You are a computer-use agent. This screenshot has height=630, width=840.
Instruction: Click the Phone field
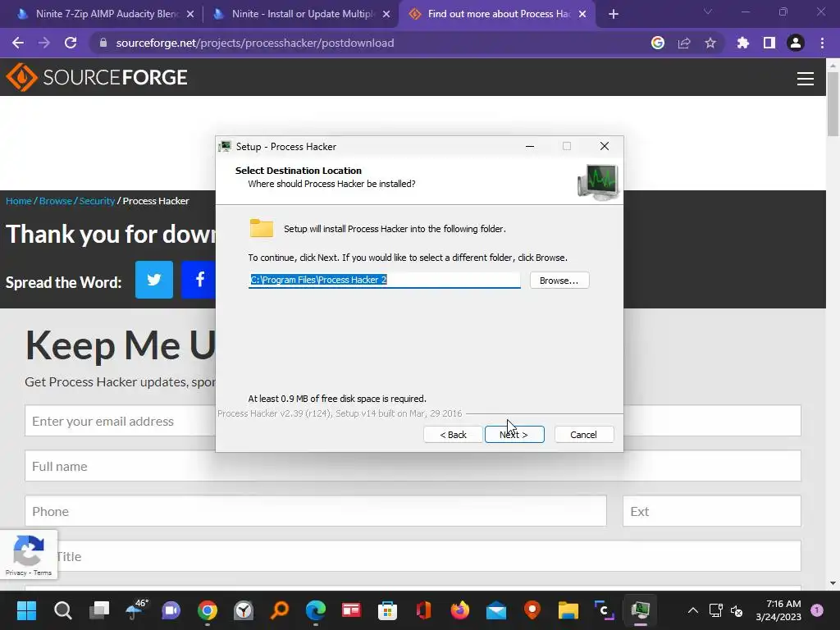[x=316, y=511]
